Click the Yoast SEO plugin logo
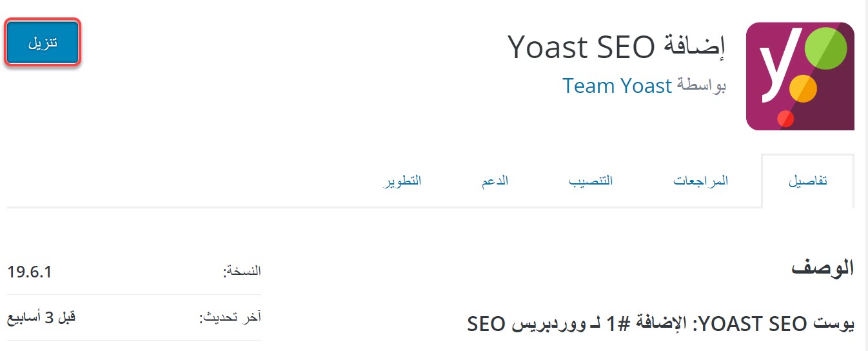868x351 pixels. pyautogui.click(x=800, y=76)
